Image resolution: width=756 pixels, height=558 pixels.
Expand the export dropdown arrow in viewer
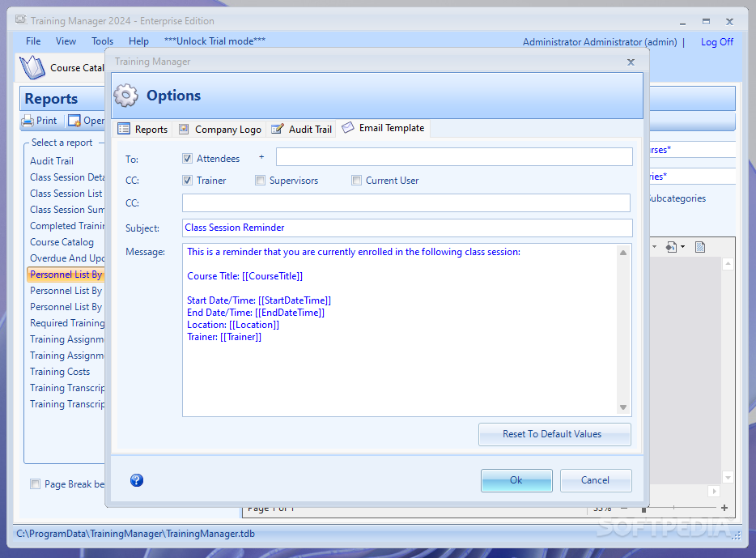click(x=682, y=247)
